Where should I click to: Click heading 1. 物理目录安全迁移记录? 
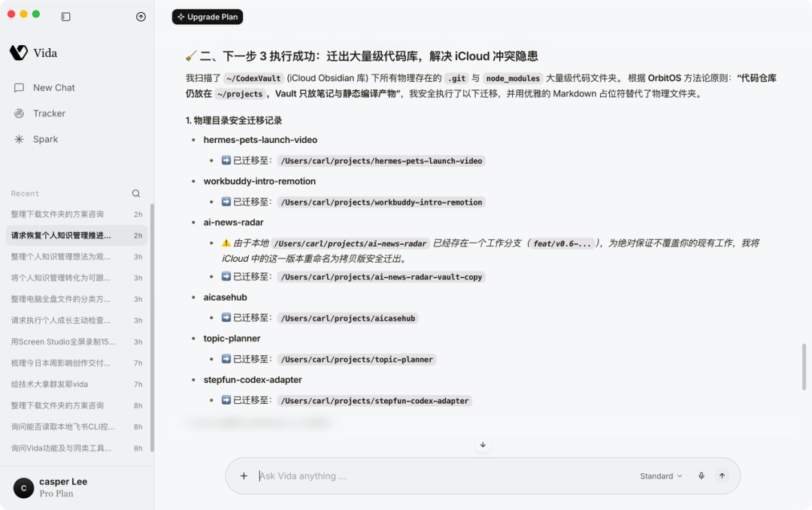234,121
